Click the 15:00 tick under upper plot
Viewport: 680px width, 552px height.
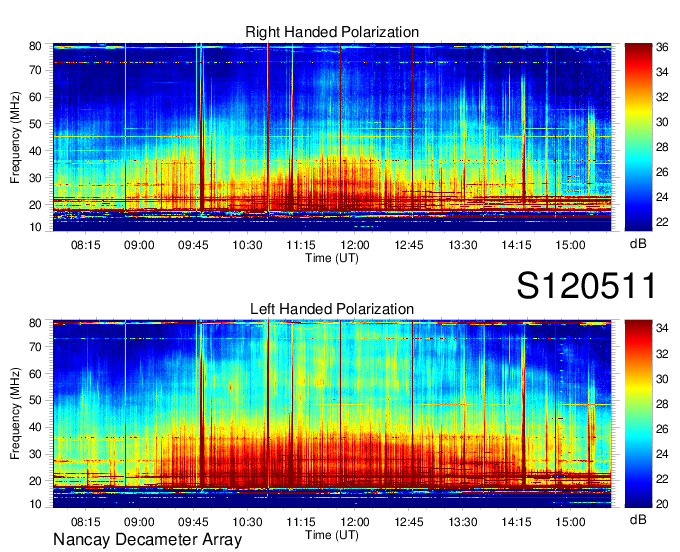(x=570, y=245)
